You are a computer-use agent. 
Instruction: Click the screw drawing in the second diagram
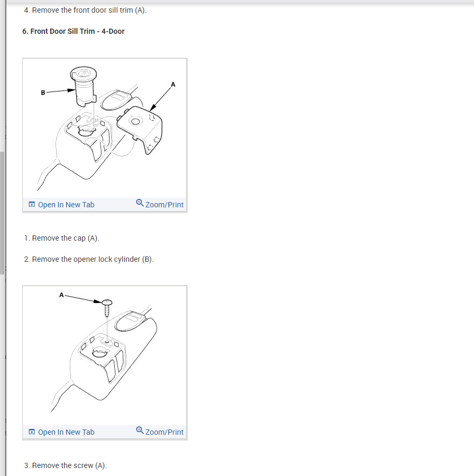tap(107, 308)
